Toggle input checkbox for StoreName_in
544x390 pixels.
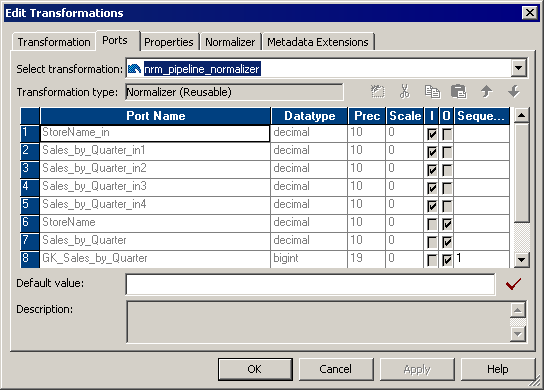[432, 134]
